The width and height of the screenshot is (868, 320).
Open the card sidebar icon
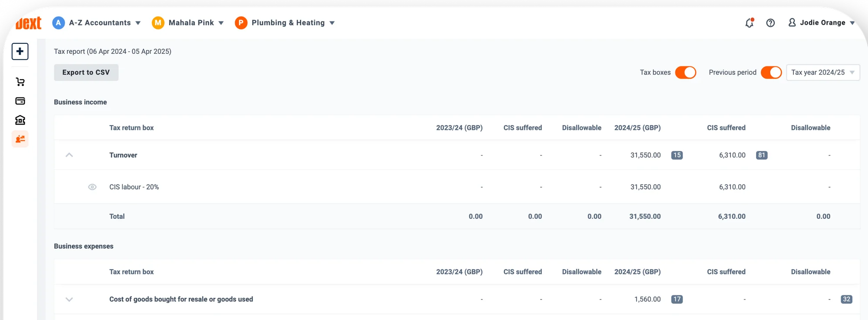coord(20,101)
